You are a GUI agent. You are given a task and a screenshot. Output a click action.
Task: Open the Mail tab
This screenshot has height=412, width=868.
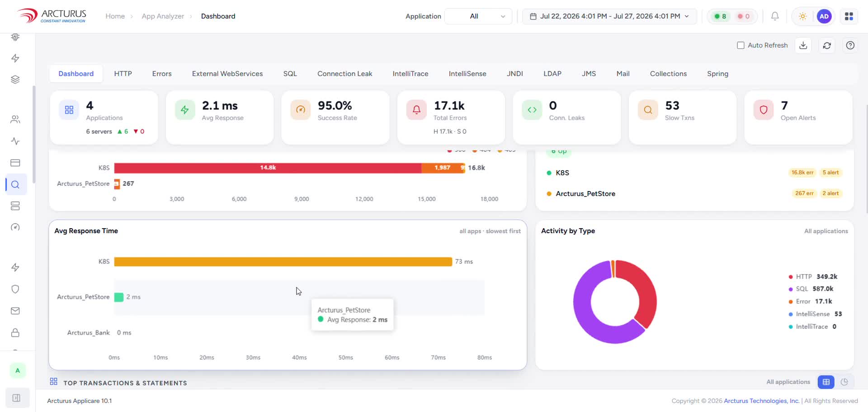(x=623, y=74)
